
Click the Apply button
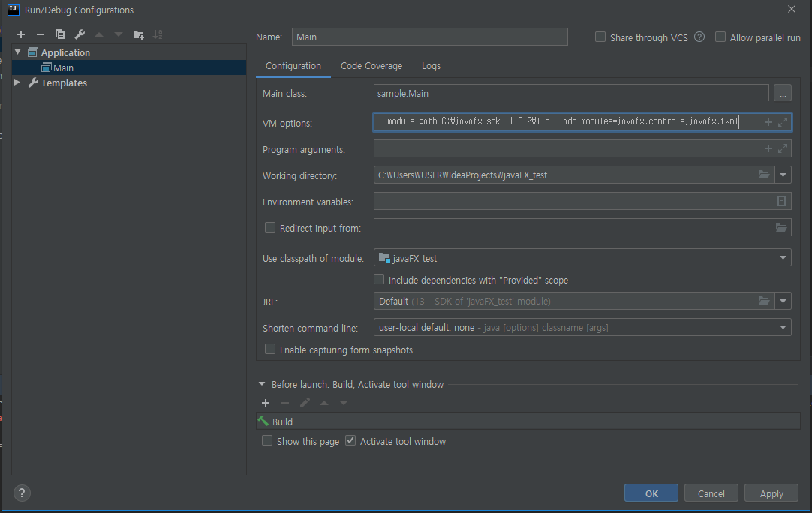[771, 493]
